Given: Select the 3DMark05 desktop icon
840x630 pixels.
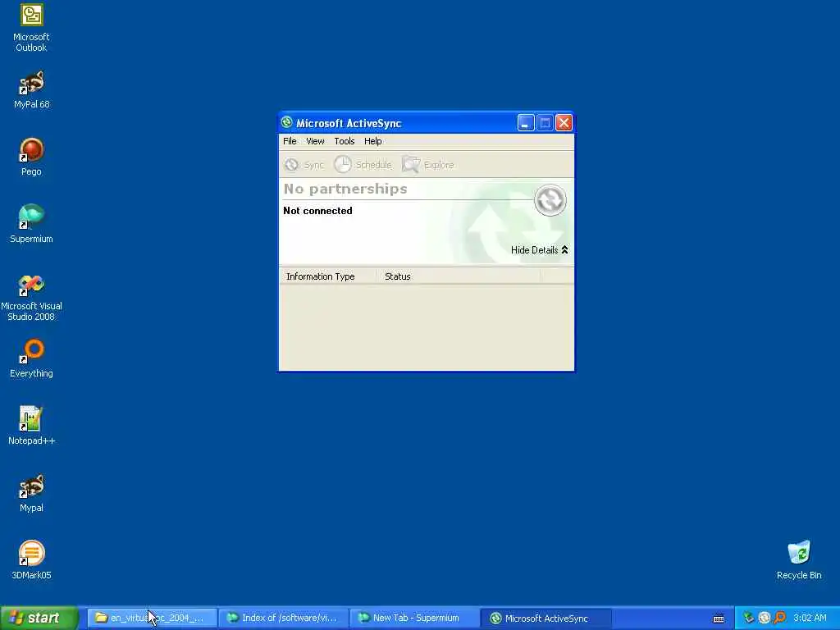Looking at the screenshot, I should [x=32, y=560].
